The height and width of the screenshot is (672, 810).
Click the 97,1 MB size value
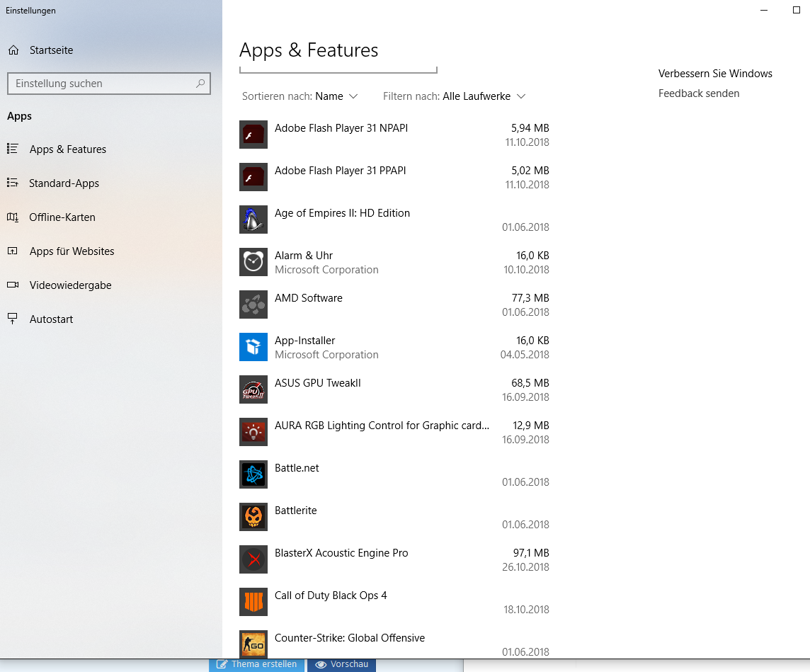coord(531,552)
